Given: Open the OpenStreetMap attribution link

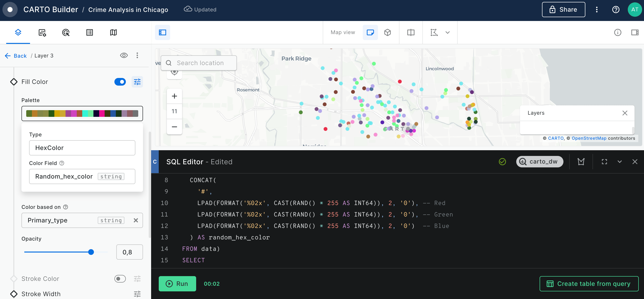Looking at the screenshot, I should [x=589, y=138].
